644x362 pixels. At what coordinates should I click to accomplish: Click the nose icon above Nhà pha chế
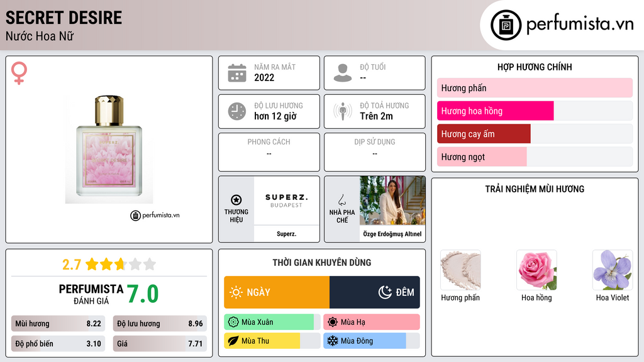[341, 200]
